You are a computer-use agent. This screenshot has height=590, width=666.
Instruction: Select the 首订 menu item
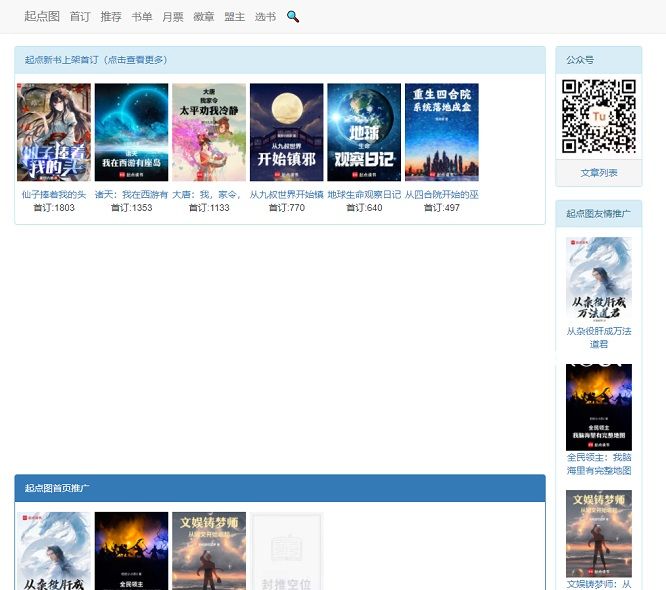tap(80, 17)
